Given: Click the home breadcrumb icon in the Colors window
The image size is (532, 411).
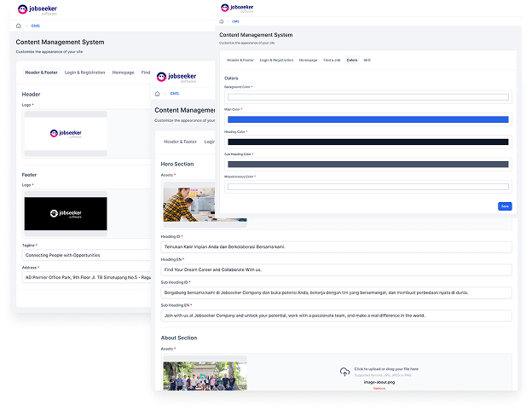Looking at the screenshot, I should tap(222, 21).
